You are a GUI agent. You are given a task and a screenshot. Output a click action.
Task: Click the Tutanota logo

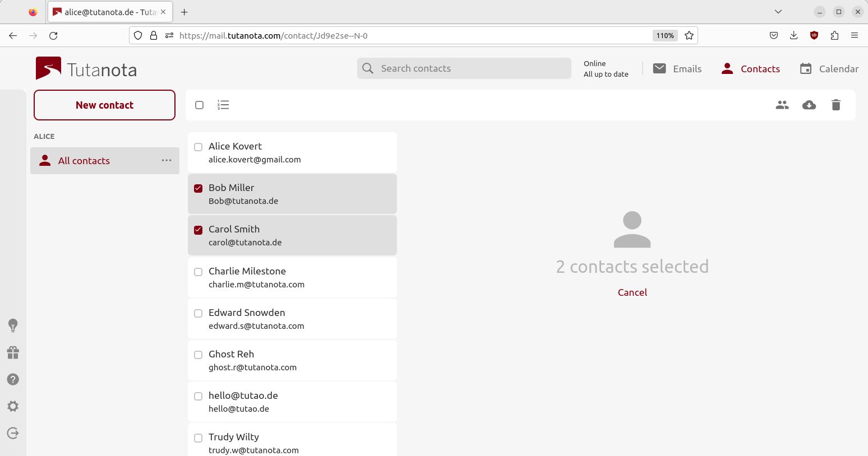click(x=86, y=69)
